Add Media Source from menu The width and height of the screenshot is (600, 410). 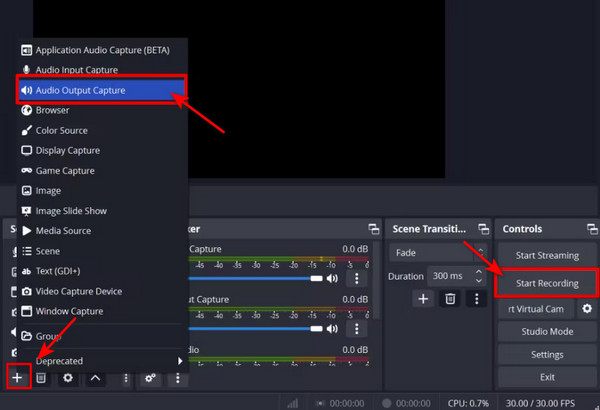tap(103, 231)
